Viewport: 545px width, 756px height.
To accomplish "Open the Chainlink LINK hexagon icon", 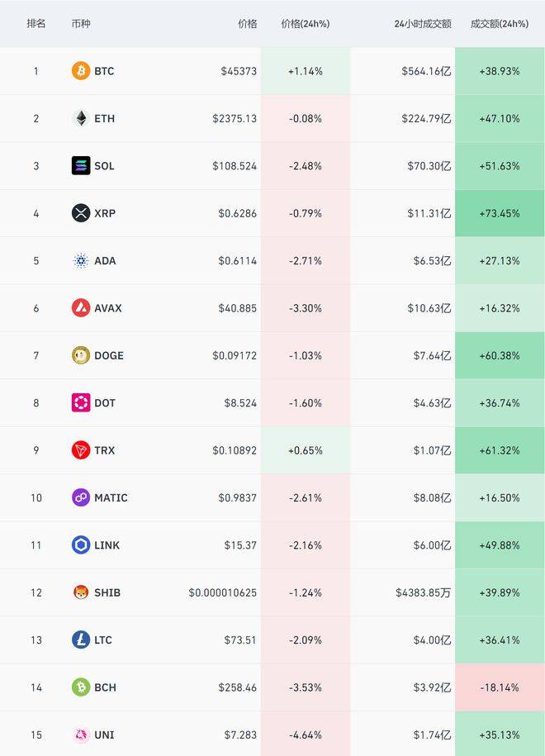I will [x=81, y=545].
